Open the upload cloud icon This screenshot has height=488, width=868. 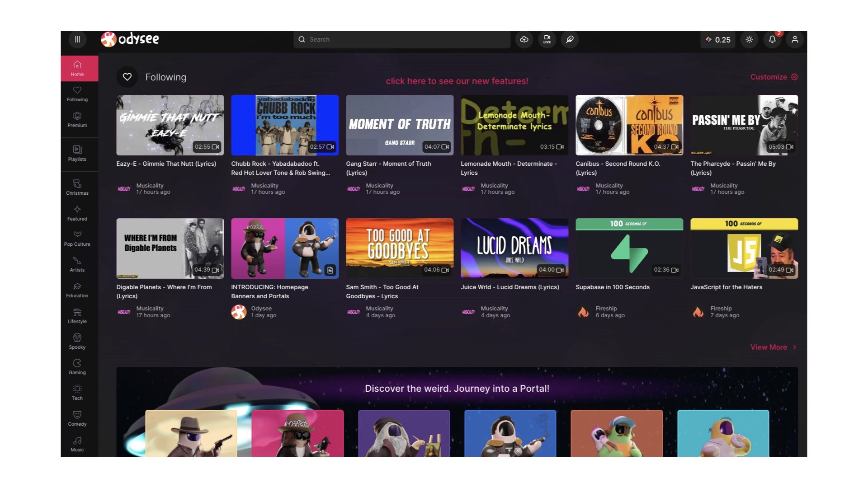click(x=524, y=39)
